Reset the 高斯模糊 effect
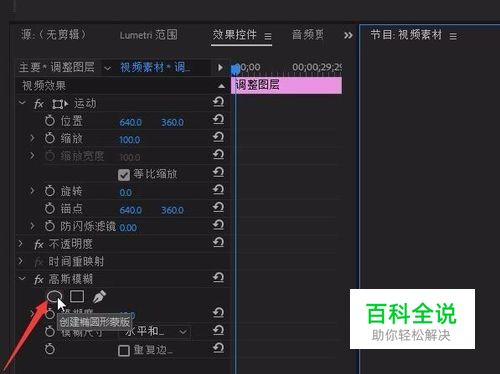500x374 pixels. tap(218, 277)
